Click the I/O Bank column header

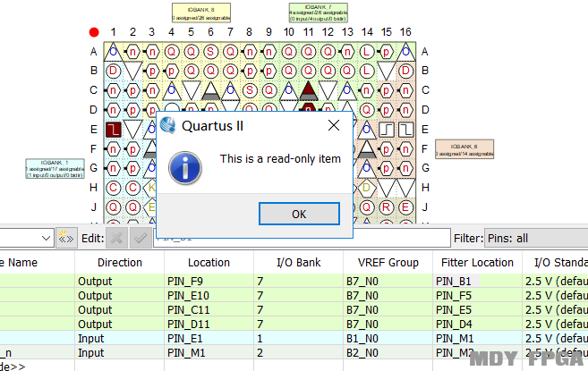[298, 263]
